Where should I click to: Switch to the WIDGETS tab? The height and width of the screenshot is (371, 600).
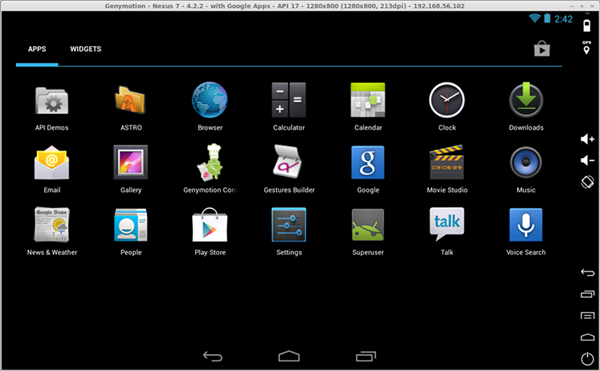click(x=86, y=49)
